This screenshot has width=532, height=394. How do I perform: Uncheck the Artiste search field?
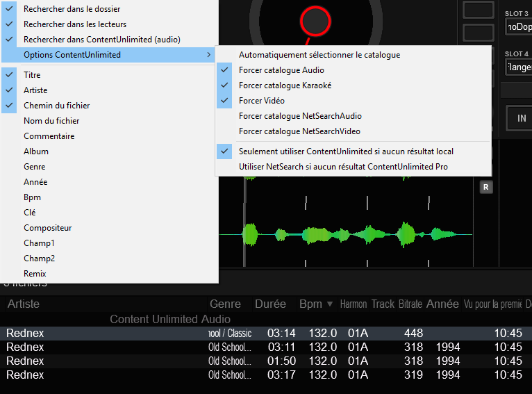coord(109,90)
